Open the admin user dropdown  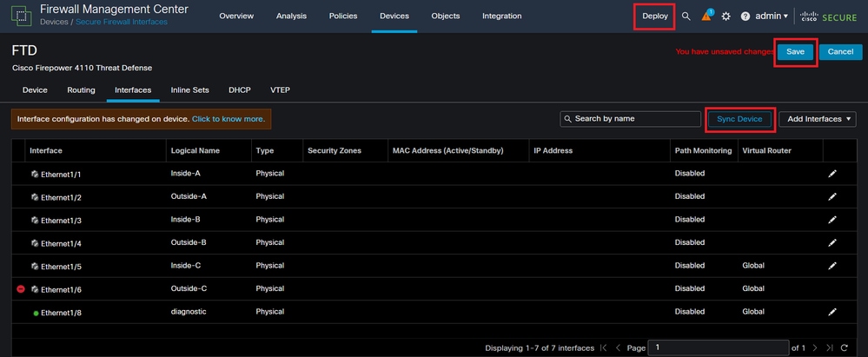772,16
